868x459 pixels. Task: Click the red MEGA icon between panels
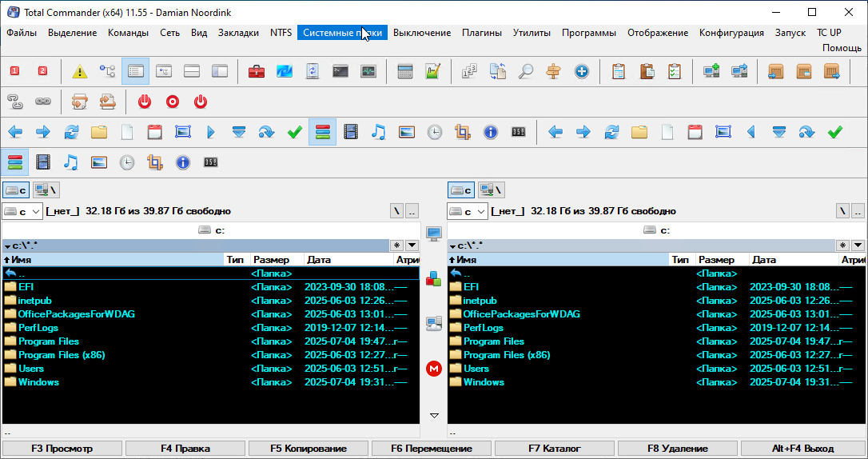pos(434,369)
